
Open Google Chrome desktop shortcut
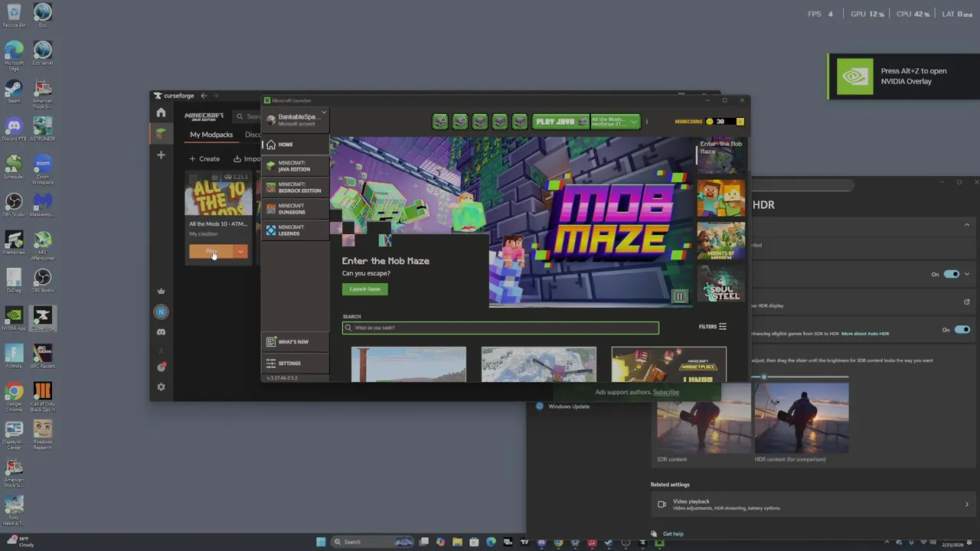pos(14,395)
